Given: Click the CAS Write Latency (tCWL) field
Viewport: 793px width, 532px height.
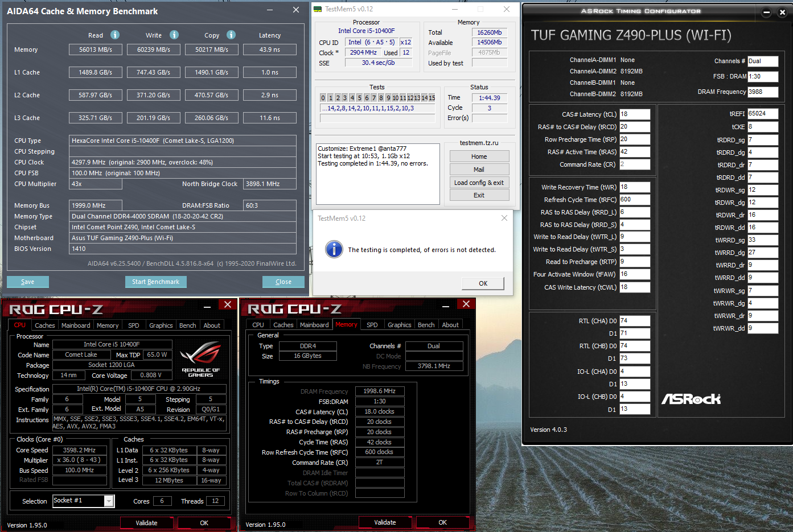Looking at the screenshot, I should (634, 287).
